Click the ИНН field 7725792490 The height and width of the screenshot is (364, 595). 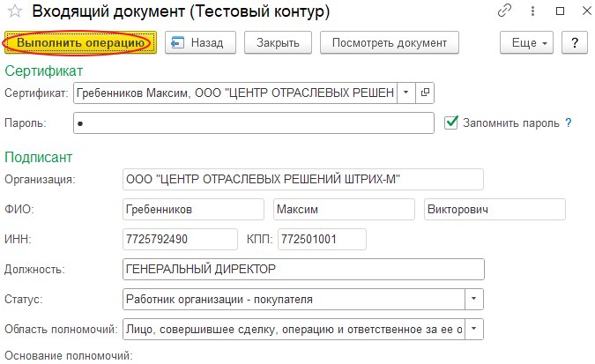point(180,239)
